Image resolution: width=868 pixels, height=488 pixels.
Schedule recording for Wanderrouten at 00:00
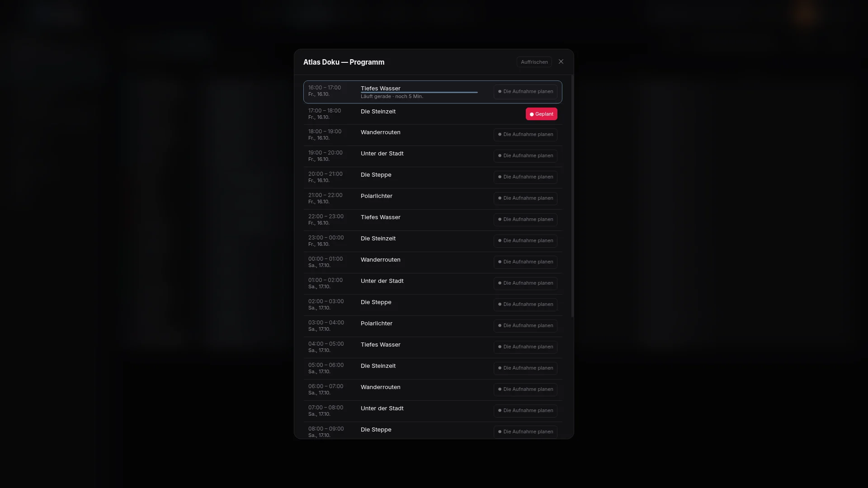point(525,262)
